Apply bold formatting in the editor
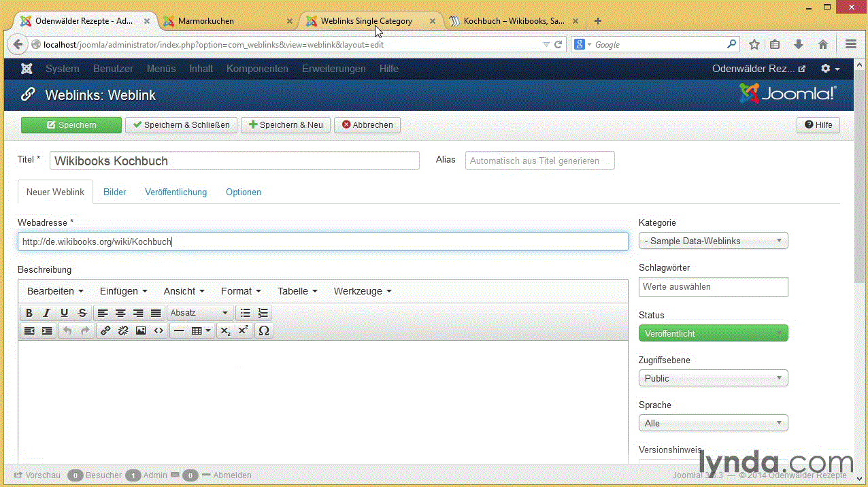The width and height of the screenshot is (868, 487). (29, 313)
